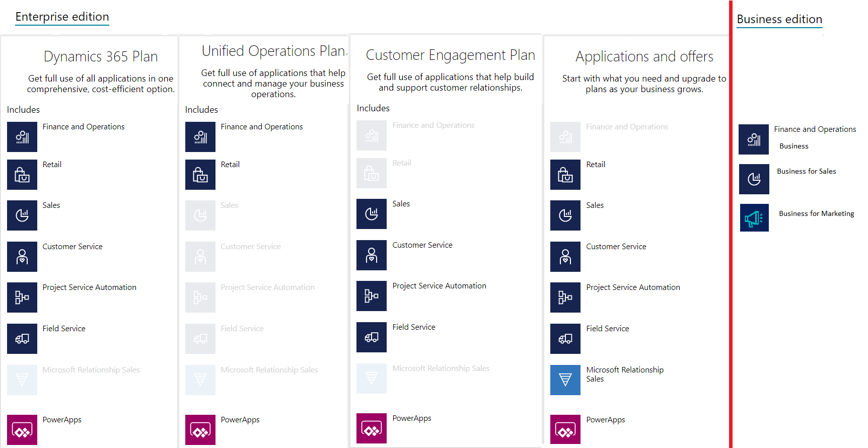Click 'Includes' label in Unified Operations Plan
868x448 pixels.
(201, 110)
